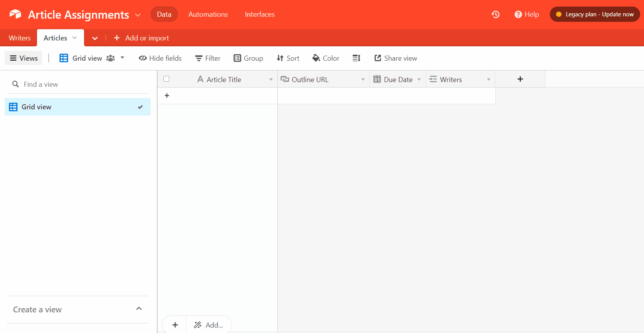Click the row height icon

(356, 58)
